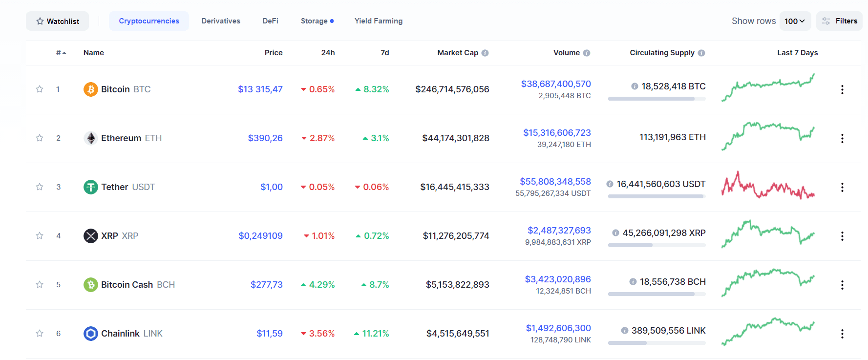Viewport: 868px width, 360px height.
Task: Open the three-dot menu for Bitcoin
Action: click(x=842, y=89)
